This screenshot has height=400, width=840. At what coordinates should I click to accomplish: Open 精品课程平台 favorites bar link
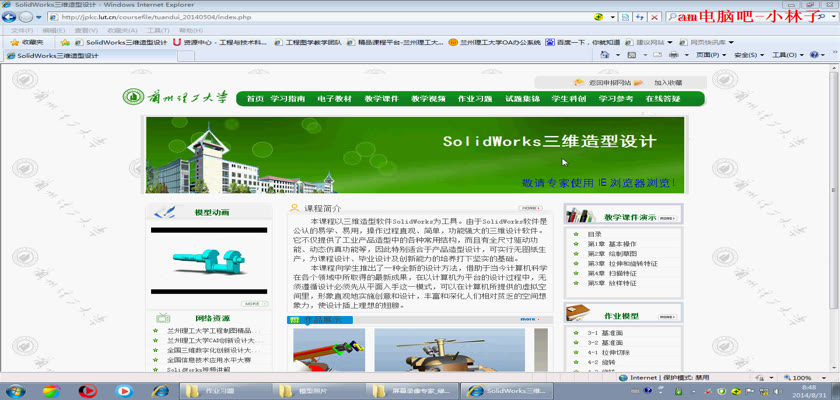click(395, 42)
